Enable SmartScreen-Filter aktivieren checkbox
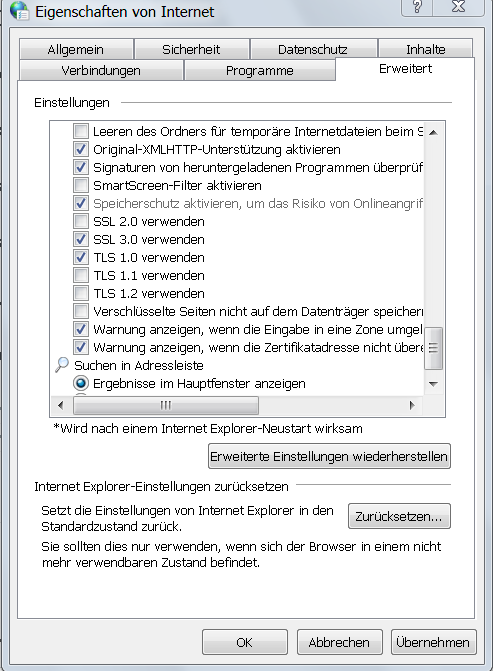 click(80, 185)
